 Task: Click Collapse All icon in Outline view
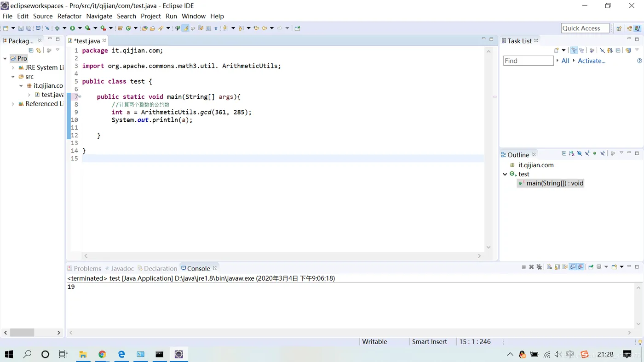click(x=563, y=153)
